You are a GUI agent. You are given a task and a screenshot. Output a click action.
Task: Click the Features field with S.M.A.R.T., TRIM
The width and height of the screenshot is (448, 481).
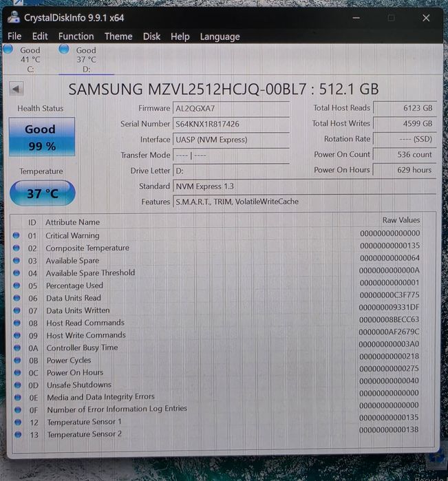click(x=304, y=202)
